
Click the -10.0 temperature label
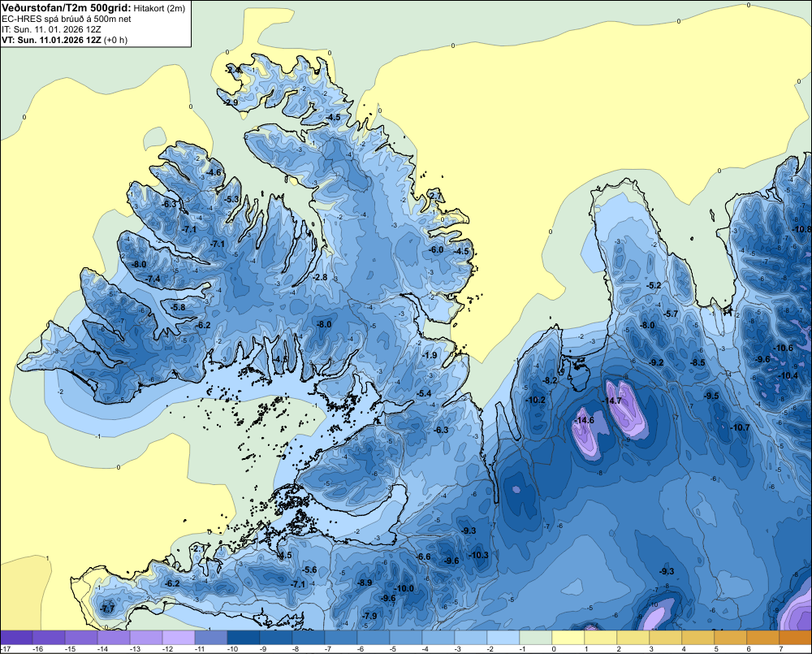[404, 589]
